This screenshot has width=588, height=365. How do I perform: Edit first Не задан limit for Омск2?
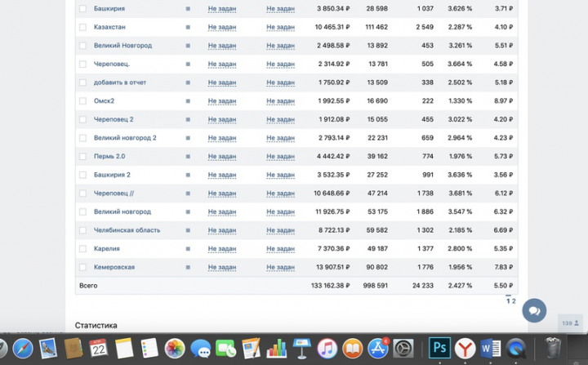pyautogui.click(x=222, y=101)
